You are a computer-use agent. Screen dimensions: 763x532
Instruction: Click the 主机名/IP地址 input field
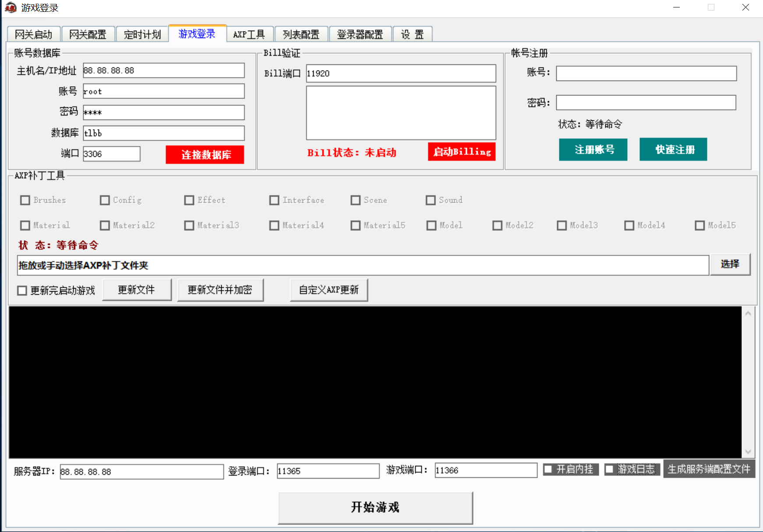(164, 70)
